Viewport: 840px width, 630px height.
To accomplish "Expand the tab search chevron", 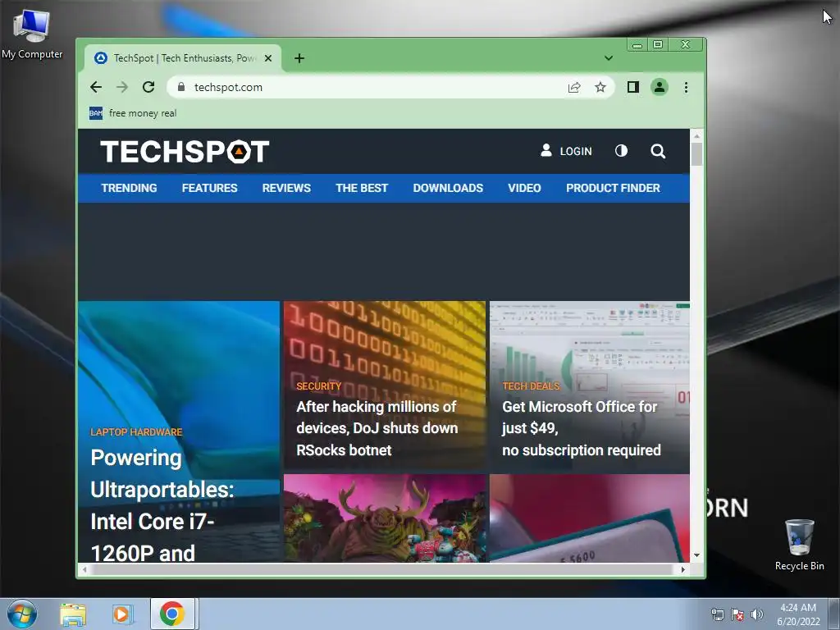I will (x=609, y=58).
